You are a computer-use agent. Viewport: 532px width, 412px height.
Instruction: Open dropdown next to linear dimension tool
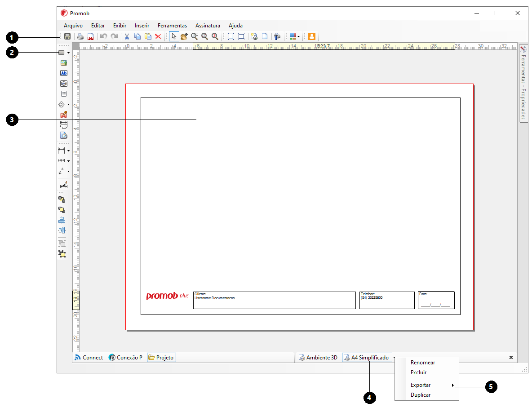point(68,151)
